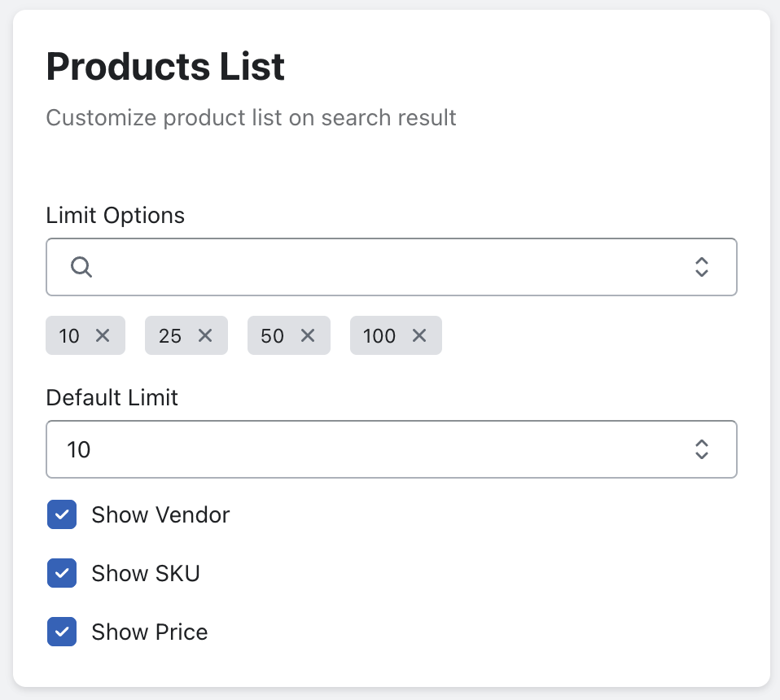
Task: Uncheck the Show Price checkbox
Action: click(62, 632)
